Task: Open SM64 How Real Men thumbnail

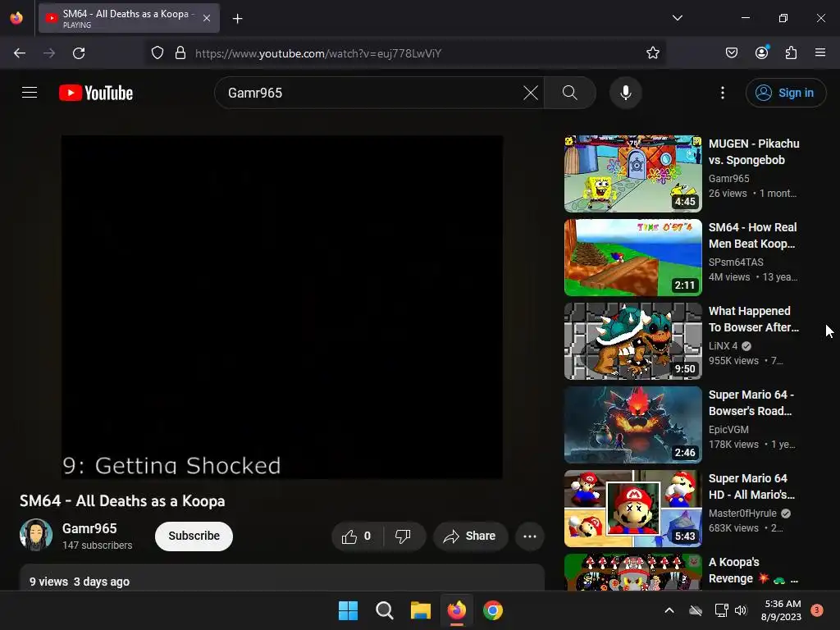Action: (632, 257)
